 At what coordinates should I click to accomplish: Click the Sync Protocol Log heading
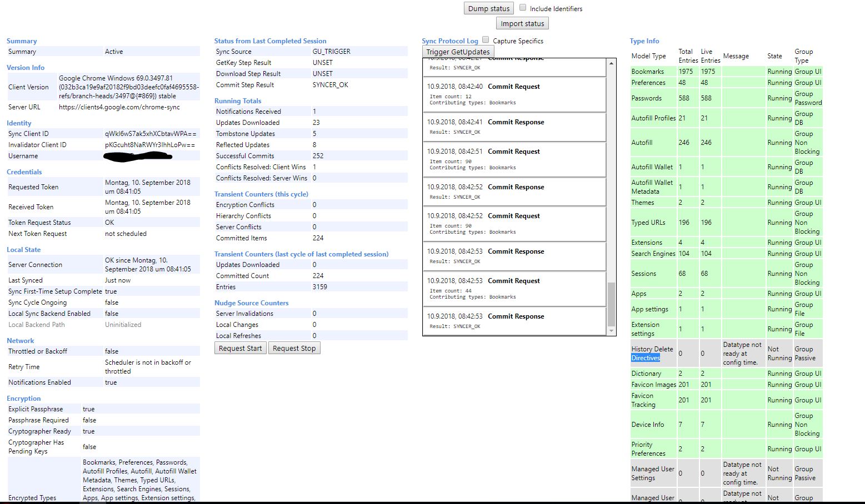coord(450,41)
